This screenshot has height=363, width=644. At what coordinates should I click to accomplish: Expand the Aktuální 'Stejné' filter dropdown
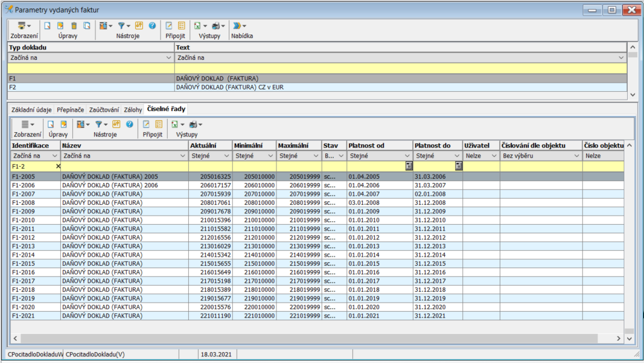(227, 156)
